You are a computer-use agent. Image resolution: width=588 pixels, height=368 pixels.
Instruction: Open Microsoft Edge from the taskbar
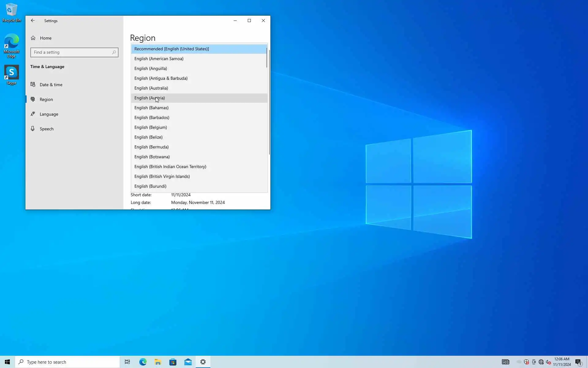point(143,362)
